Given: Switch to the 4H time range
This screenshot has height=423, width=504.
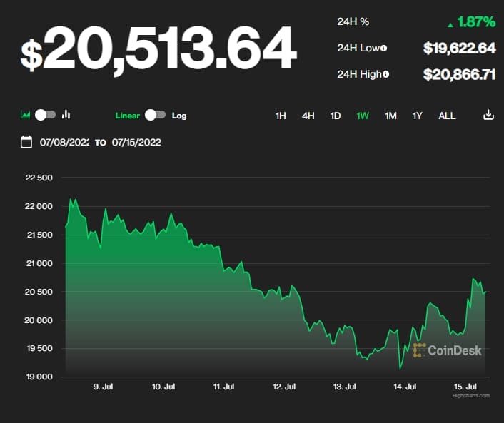Looking at the screenshot, I should point(308,116).
